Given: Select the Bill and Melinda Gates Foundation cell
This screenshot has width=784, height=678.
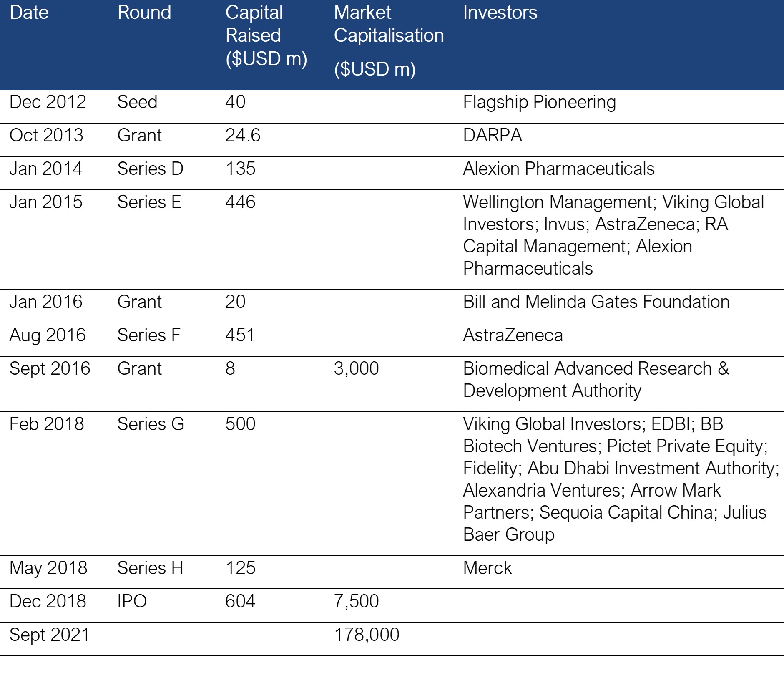Looking at the screenshot, I should pyautogui.click(x=596, y=302).
